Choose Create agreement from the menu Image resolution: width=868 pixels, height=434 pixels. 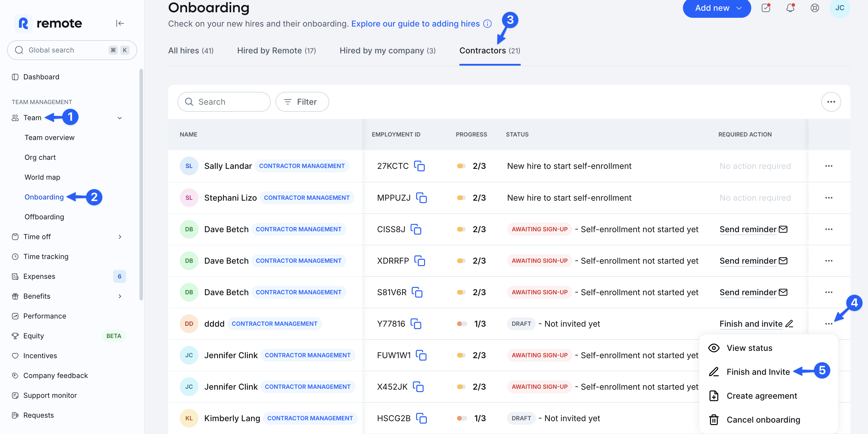(768, 395)
